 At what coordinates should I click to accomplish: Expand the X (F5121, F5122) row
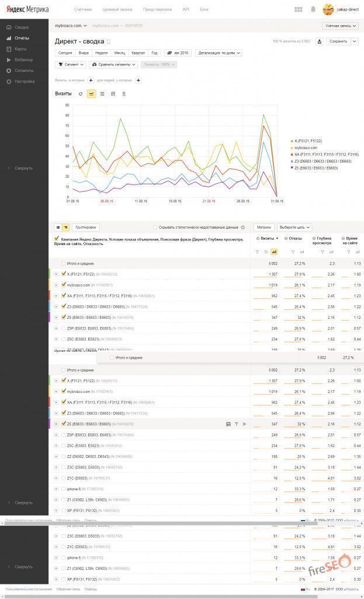(56, 274)
